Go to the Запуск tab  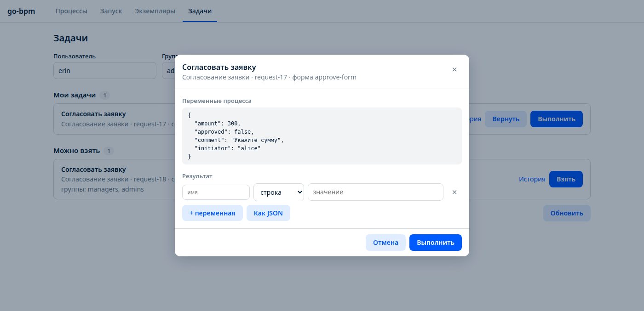pos(111,11)
